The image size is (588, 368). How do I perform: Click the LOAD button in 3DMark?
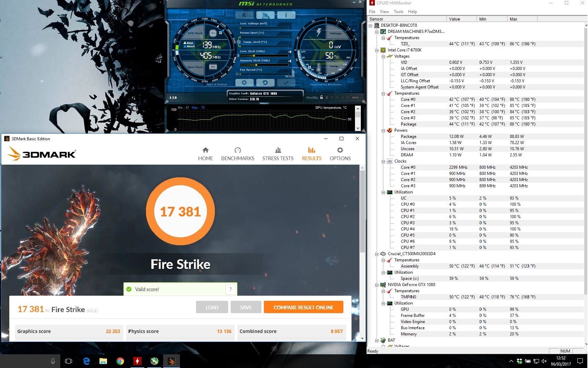(212, 307)
